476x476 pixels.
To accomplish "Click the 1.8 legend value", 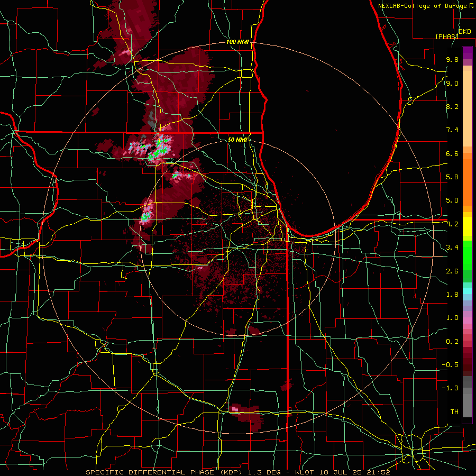I will click(x=452, y=295).
